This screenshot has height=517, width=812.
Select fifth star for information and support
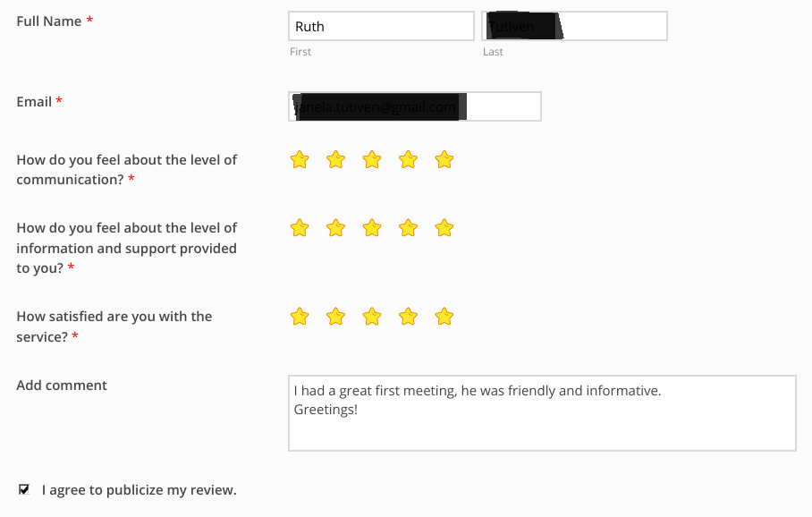pyautogui.click(x=444, y=228)
